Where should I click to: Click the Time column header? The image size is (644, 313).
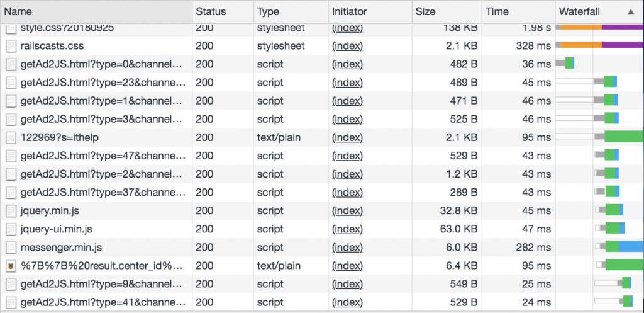tap(496, 11)
